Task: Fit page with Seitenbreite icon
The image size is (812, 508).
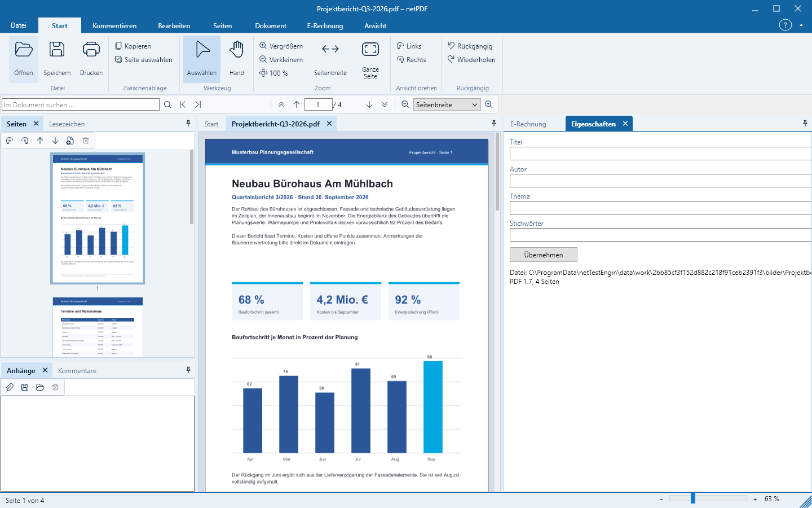Action: 330,49
